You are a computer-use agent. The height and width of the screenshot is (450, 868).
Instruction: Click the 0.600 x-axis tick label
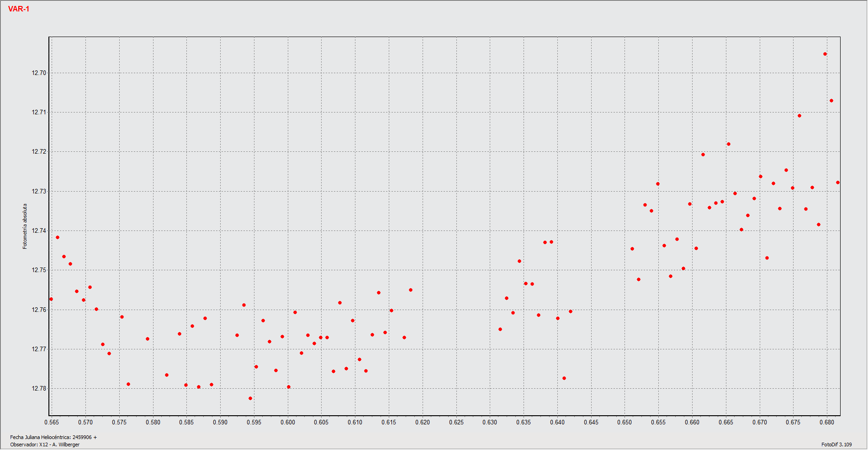click(288, 422)
